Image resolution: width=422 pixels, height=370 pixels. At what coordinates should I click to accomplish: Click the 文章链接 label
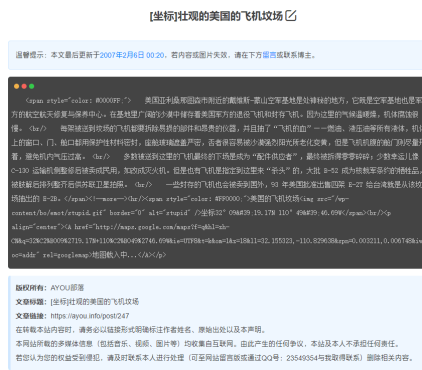pyautogui.click(x=29, y=316)
